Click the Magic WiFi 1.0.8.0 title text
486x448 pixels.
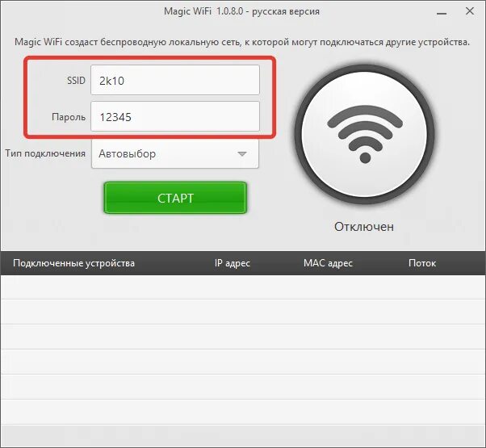[x=241, y=11]
